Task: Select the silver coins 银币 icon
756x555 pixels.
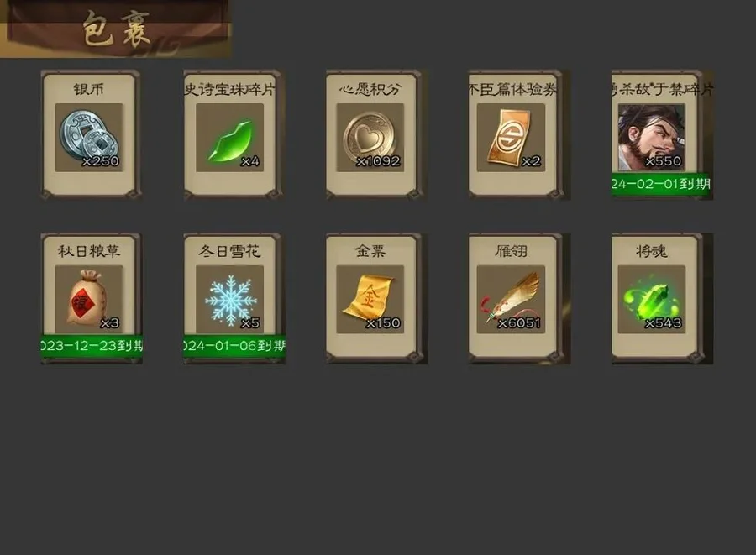Action: (x=89, y=138)
